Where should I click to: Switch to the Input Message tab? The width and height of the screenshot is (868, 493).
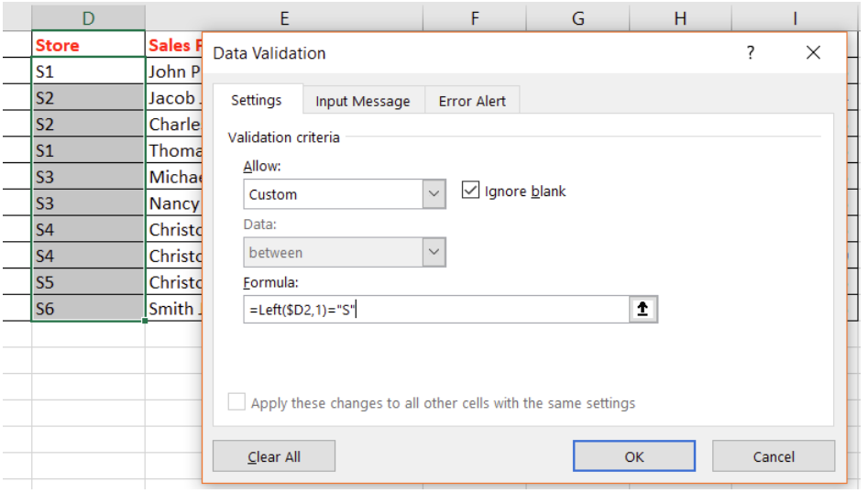(x=362, y=102)
